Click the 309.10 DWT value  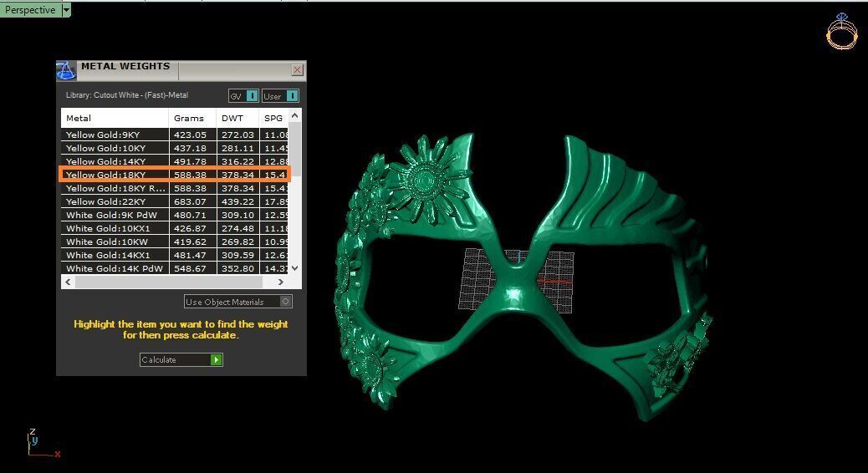237,215
